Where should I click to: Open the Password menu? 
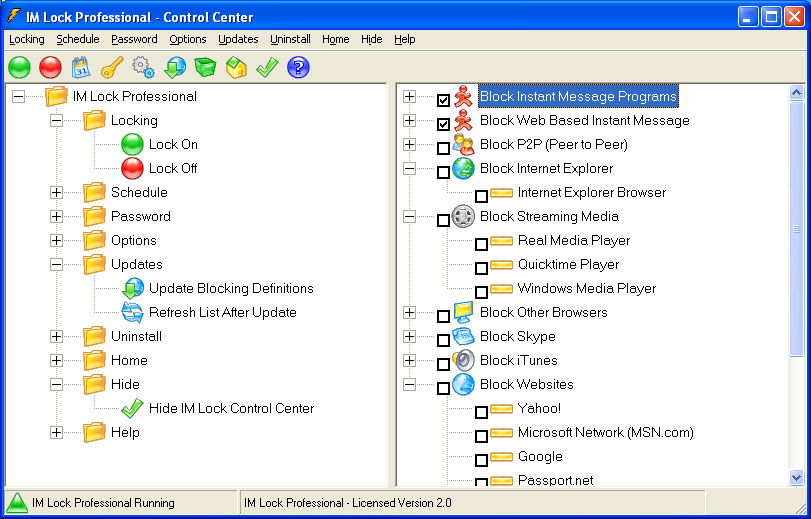134,39
